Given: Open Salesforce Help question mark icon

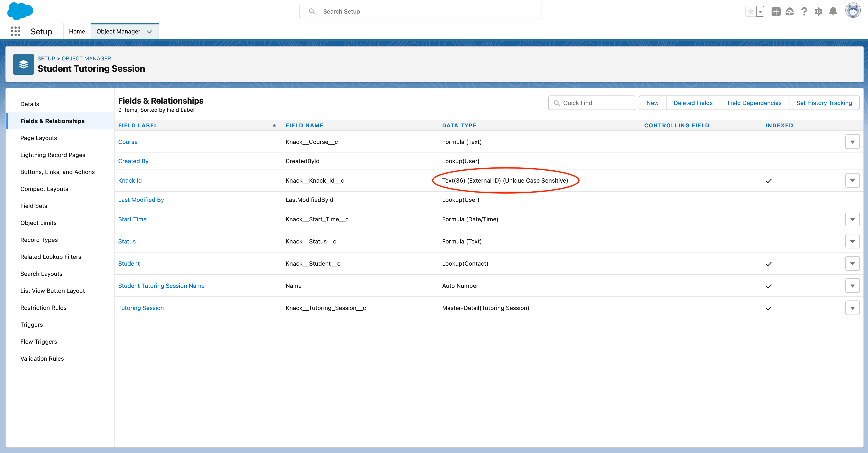Looking at the screenshot, I should tap(804, 11).
